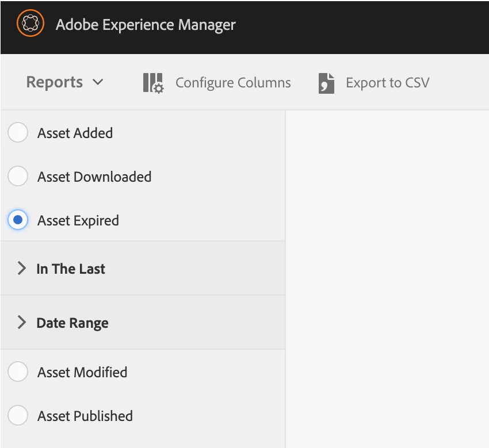Select the Asset Published radio button
The image size is (489, 448).
(x=18, y=415)
